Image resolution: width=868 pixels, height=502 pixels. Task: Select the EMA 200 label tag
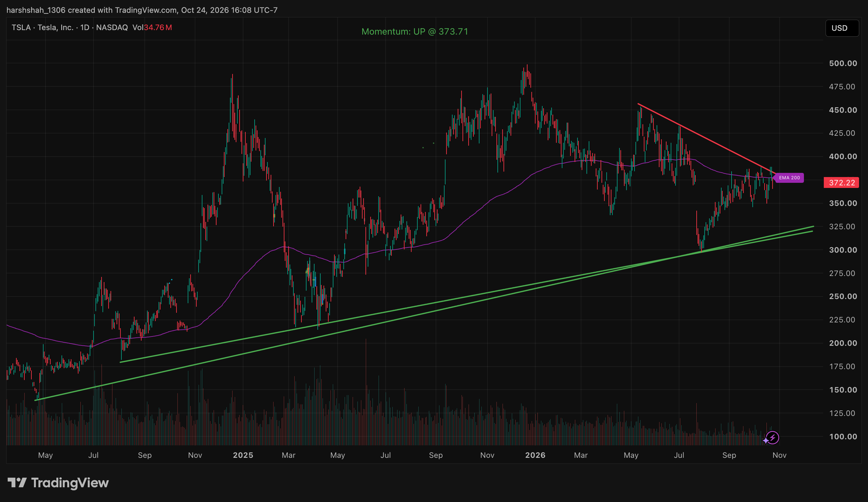pos(789,178)
